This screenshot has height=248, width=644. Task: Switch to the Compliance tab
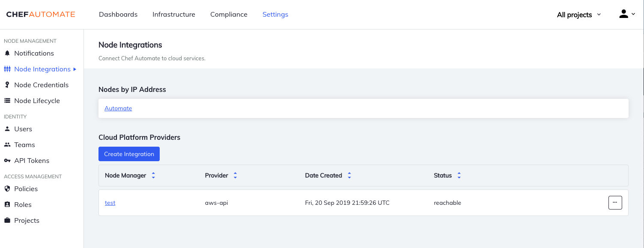(x=229, y=14)
